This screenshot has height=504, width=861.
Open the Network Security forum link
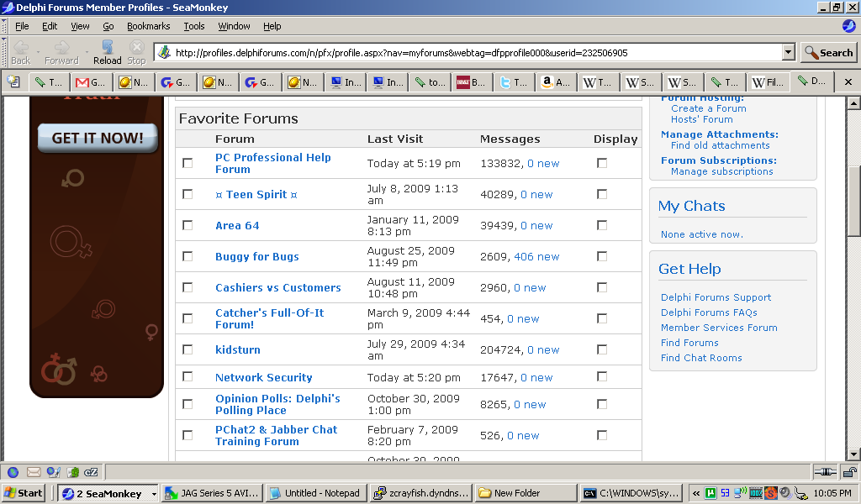263,378
